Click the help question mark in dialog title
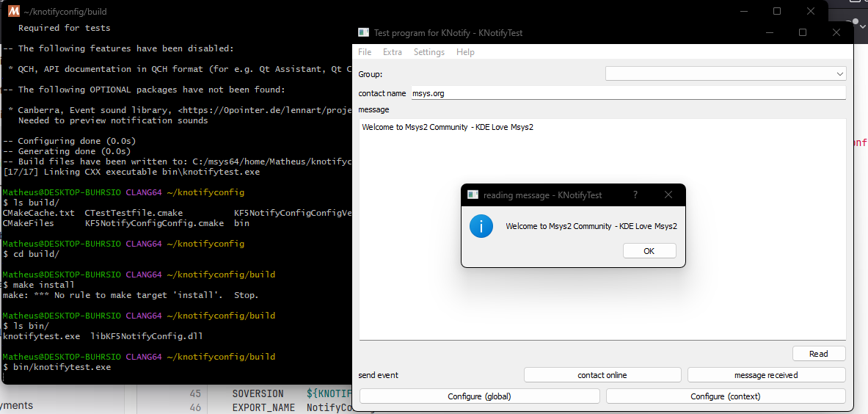 tap(635, 195)
